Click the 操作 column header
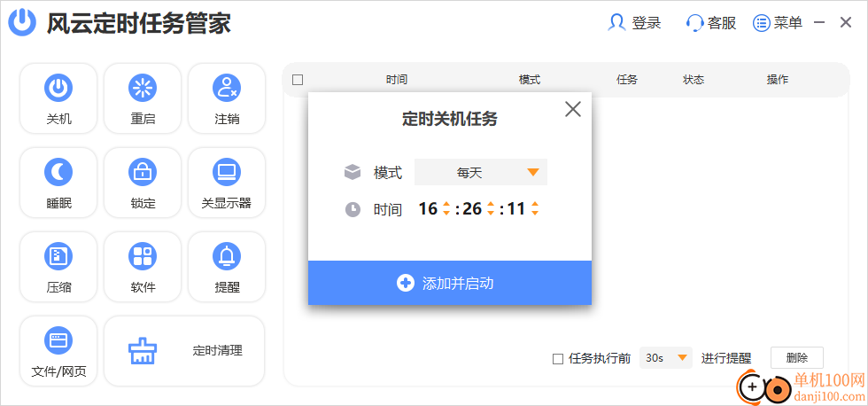 [778, 80]
